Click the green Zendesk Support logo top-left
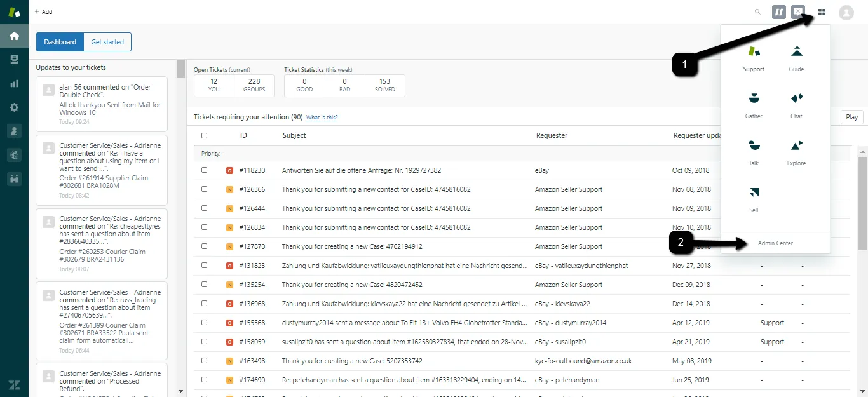Image resolution: width=868 pixels, height=397 pixels. [x=14, y=12]
